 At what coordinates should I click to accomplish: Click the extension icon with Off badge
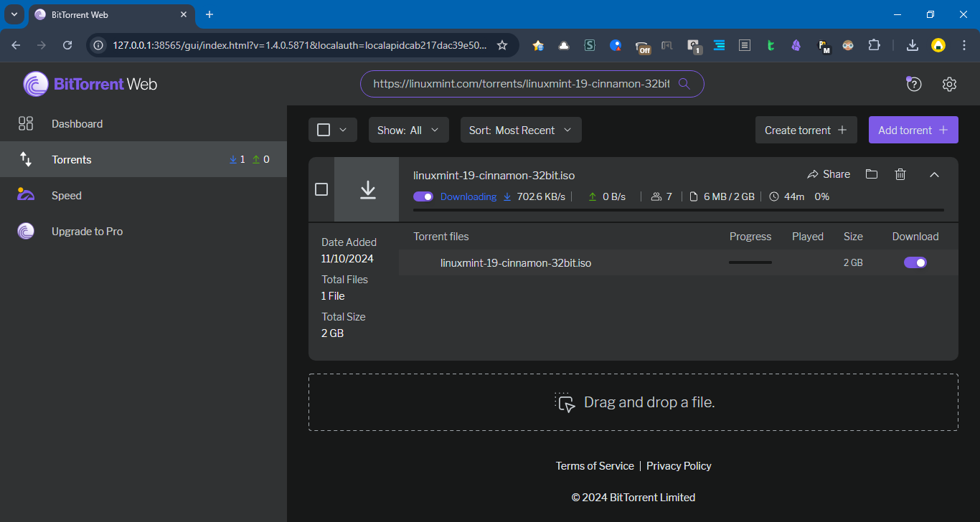(642, 47)
